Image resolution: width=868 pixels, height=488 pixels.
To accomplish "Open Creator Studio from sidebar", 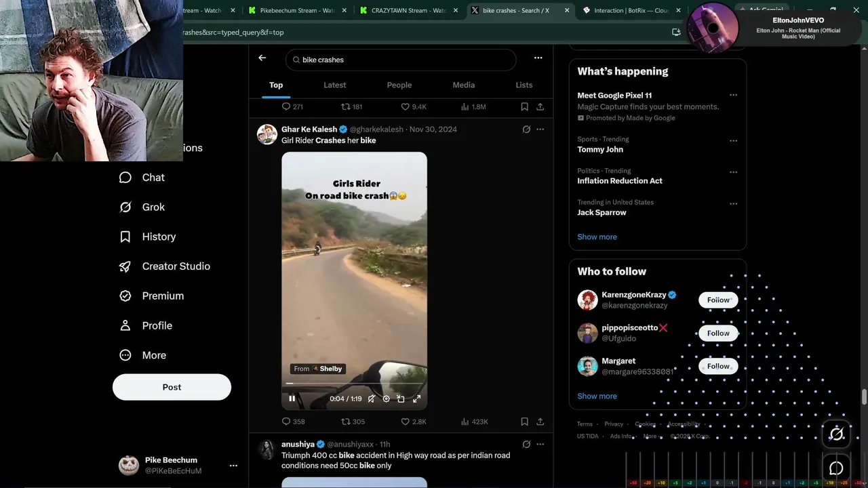I will tap(165, 266).
